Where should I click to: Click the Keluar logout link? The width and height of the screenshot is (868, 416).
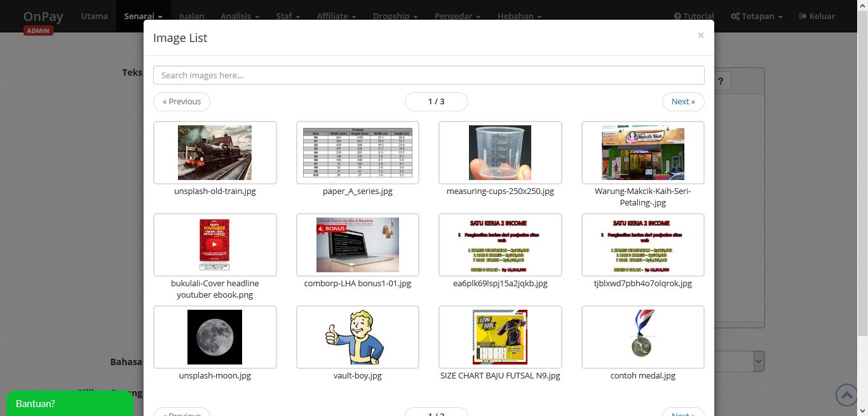tap(817, 16)
